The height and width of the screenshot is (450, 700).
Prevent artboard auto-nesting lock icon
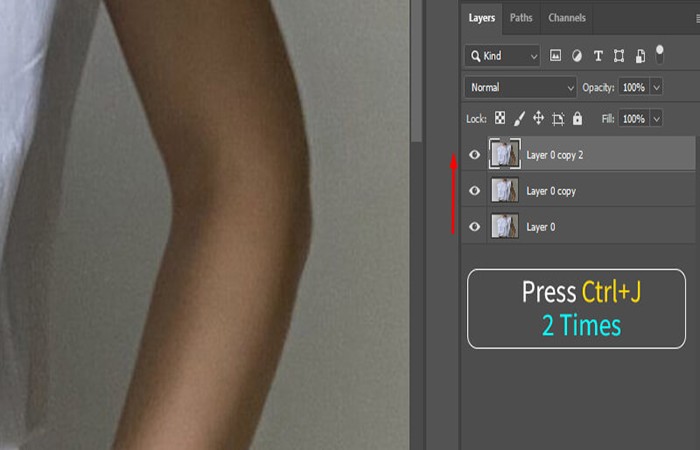pos(558,119)
